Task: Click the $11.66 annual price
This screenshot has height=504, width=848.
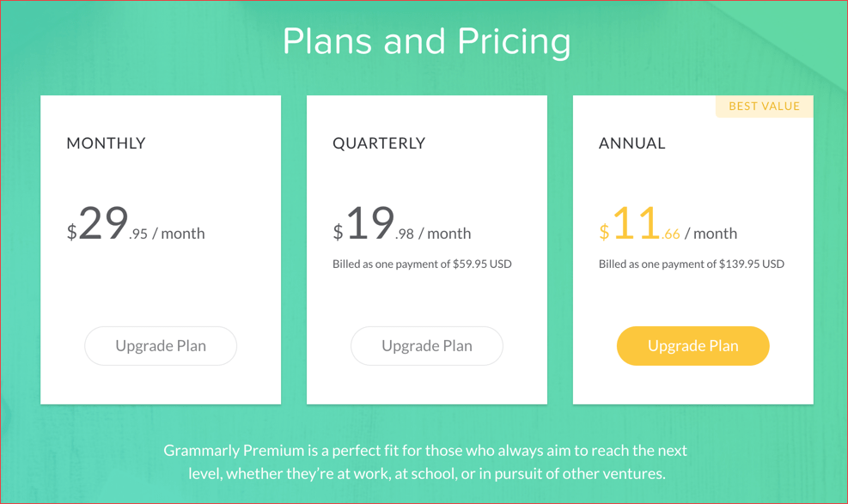Action: [x=640, y=225]
